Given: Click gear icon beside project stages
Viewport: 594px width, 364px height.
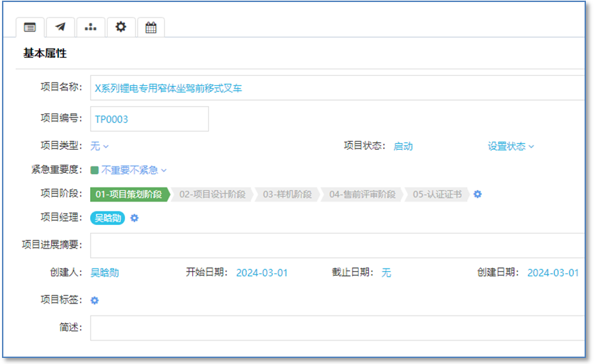Looking at the screenshot, I should point(478,194).
